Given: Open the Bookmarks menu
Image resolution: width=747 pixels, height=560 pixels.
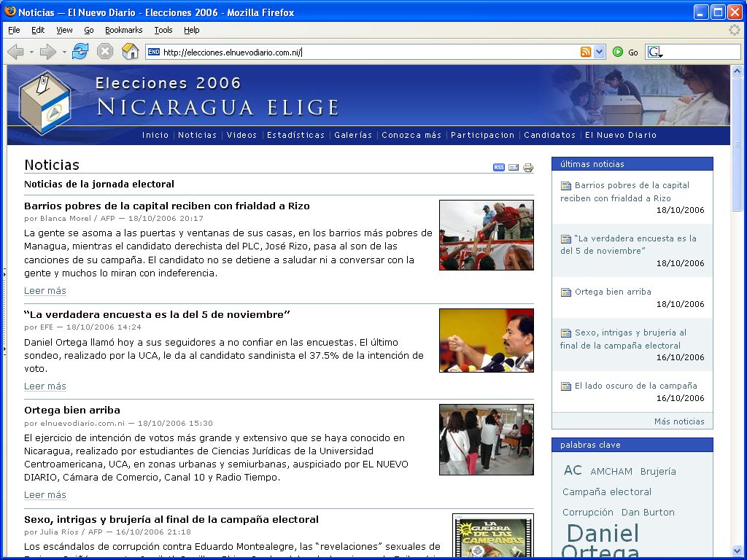Looking at the screenshot, I should 123,30.
